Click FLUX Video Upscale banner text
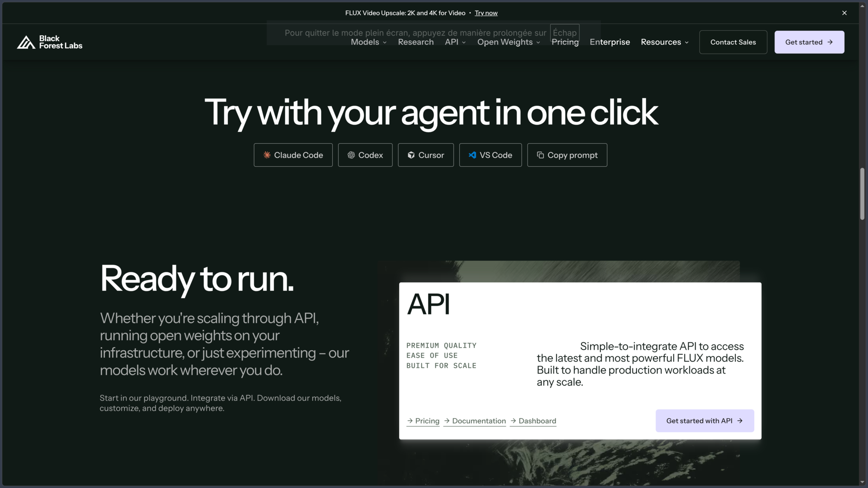 point(405,13)
